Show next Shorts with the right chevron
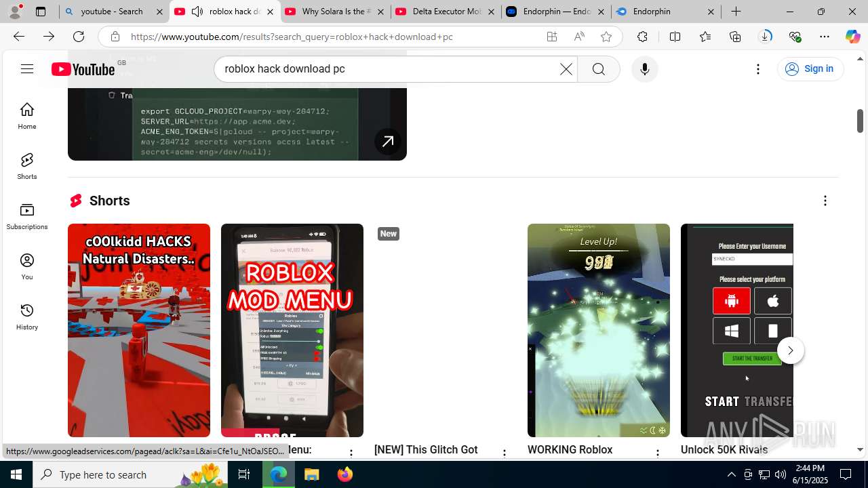Screen dimensions: 868x488 [790, 350]
